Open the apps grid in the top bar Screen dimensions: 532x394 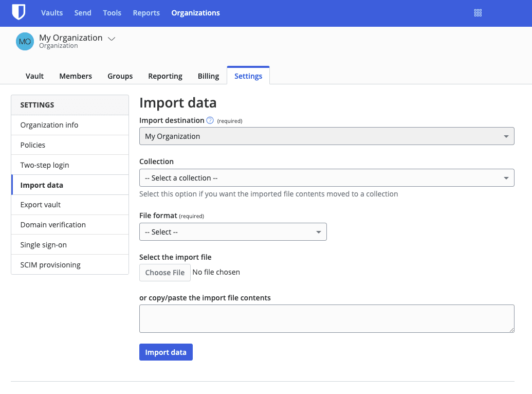(478, 12)
